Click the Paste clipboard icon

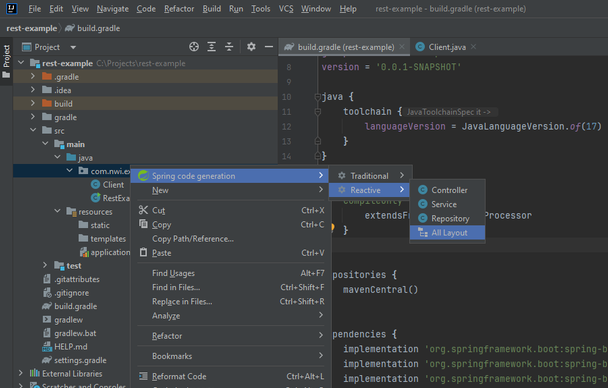click(143, 252)
